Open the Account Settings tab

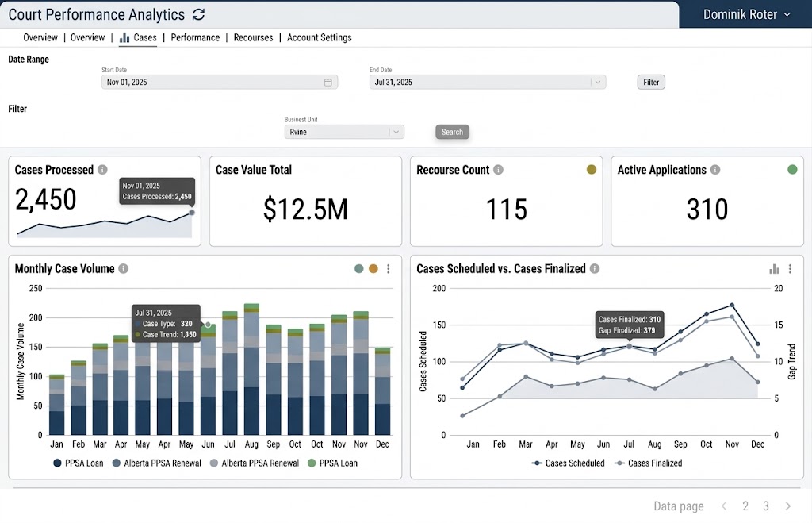click(319, 37)
